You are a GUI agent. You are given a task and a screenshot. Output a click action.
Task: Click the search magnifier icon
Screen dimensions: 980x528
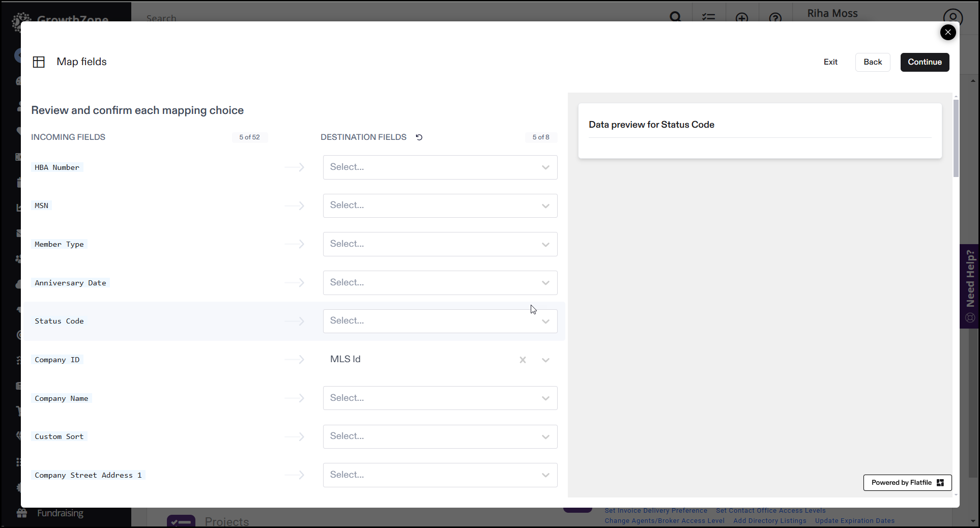click(675, 16)
